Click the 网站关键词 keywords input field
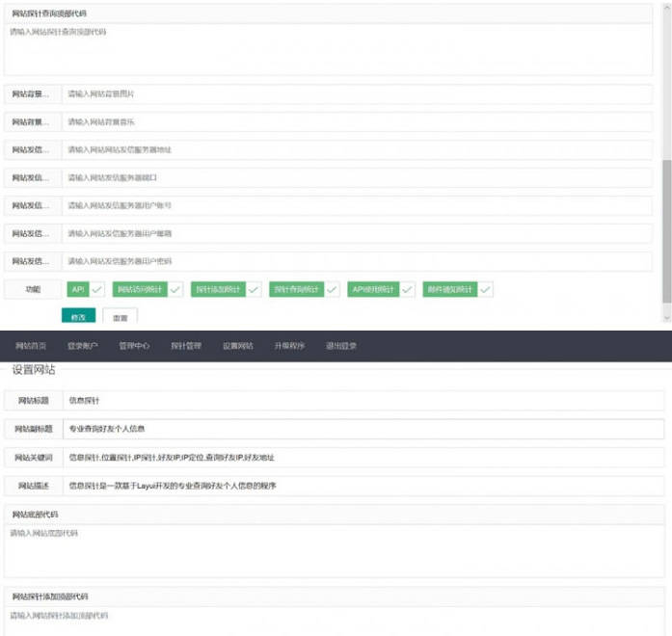The image size is (672, 636). click(x=363, y=458)
